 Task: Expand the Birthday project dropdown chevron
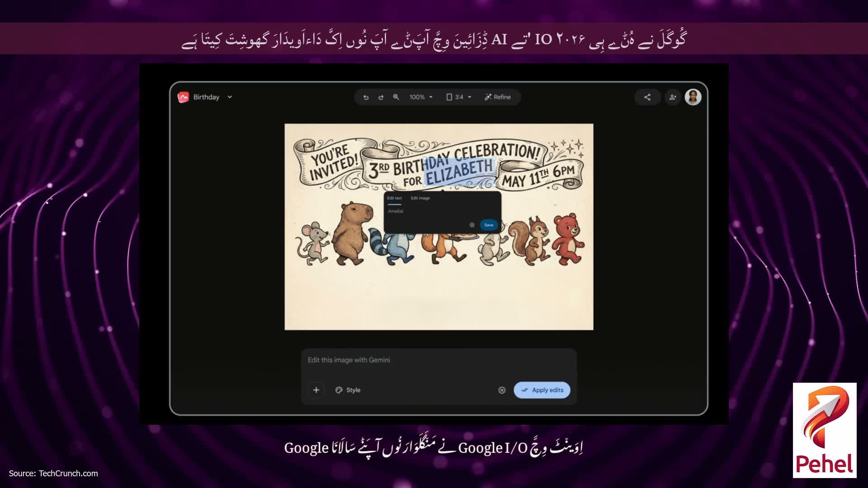click(x=230, y=97)
